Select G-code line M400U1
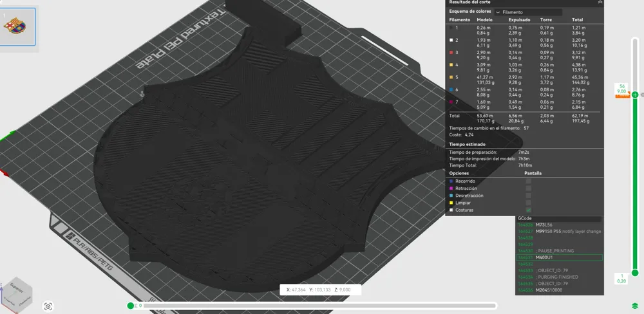644x314 pixels. coord(560,257)
